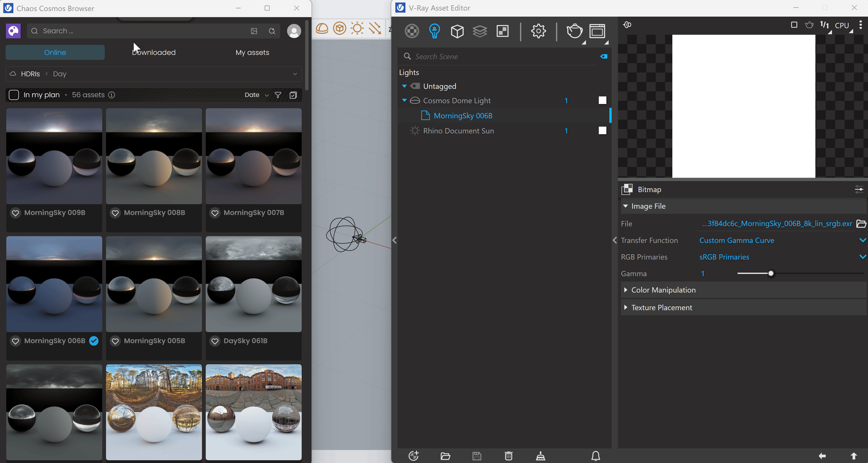Favorite DaySky 061B with heart icon
Image resolution: width=868 pixels, height=463 pixels.
coord(215,341)
